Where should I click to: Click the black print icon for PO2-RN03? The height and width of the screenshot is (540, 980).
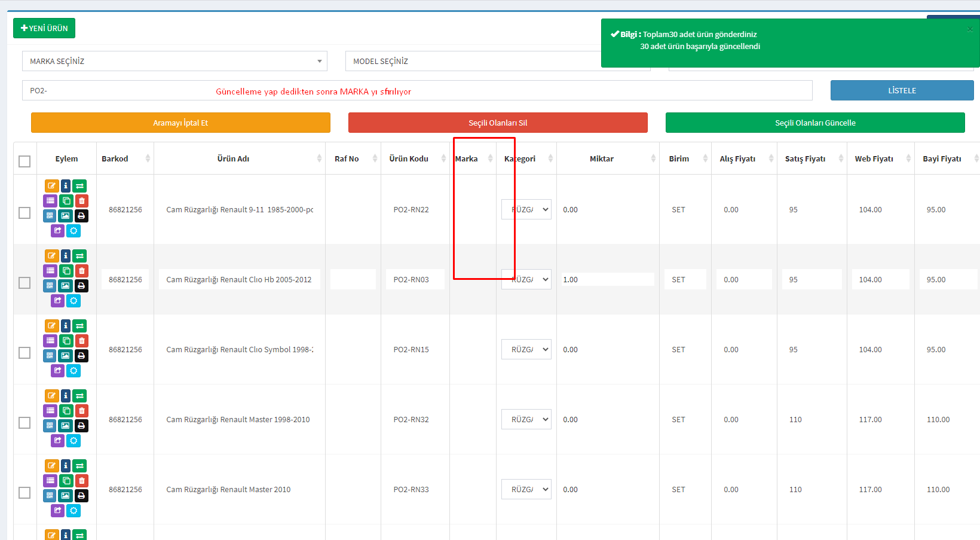click(x=81, y=286)
